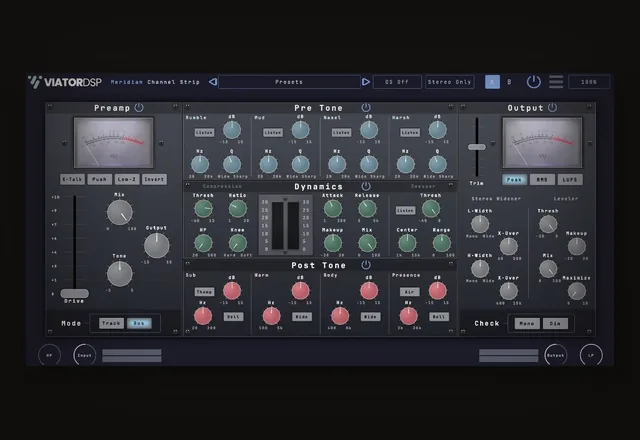
Task: Click the LP filter dial at bottom right
Action: (591, 355)
